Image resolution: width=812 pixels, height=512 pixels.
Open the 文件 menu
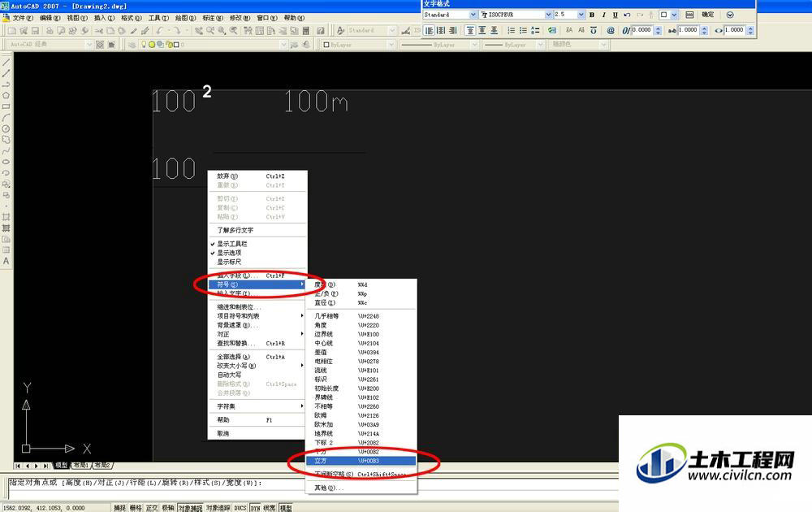(22, 18)
